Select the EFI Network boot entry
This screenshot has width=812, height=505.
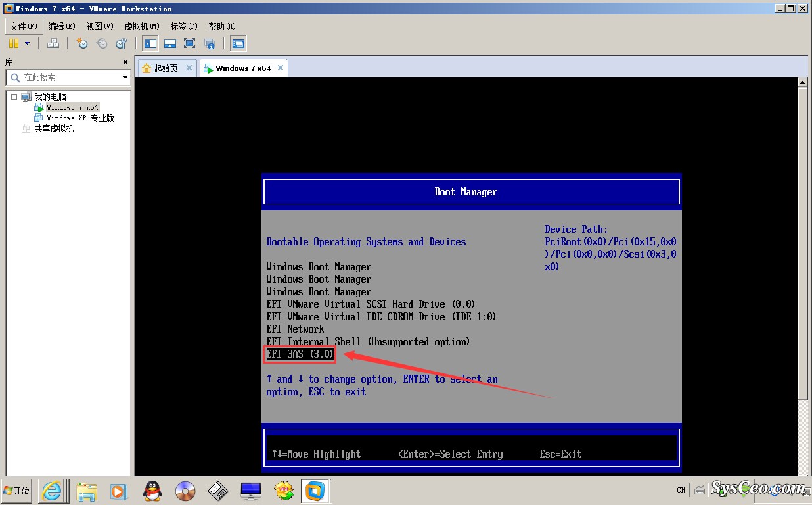pyautogui.click(x=295, y=329)
